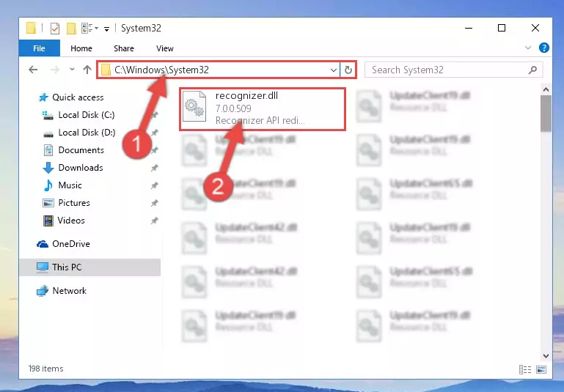564x392 pixels.
Task: Click the recognizer.dll gear file icon
Action: click(x=194, y=107)
